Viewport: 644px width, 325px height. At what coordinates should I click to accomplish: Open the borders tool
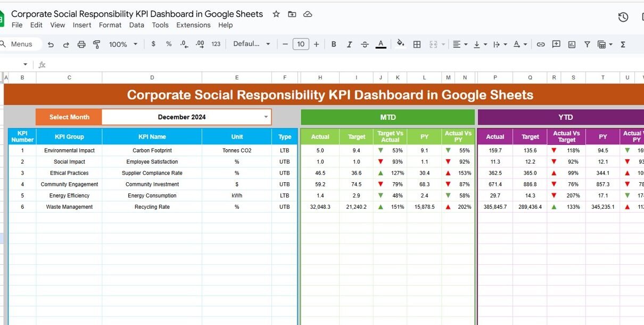417,44
